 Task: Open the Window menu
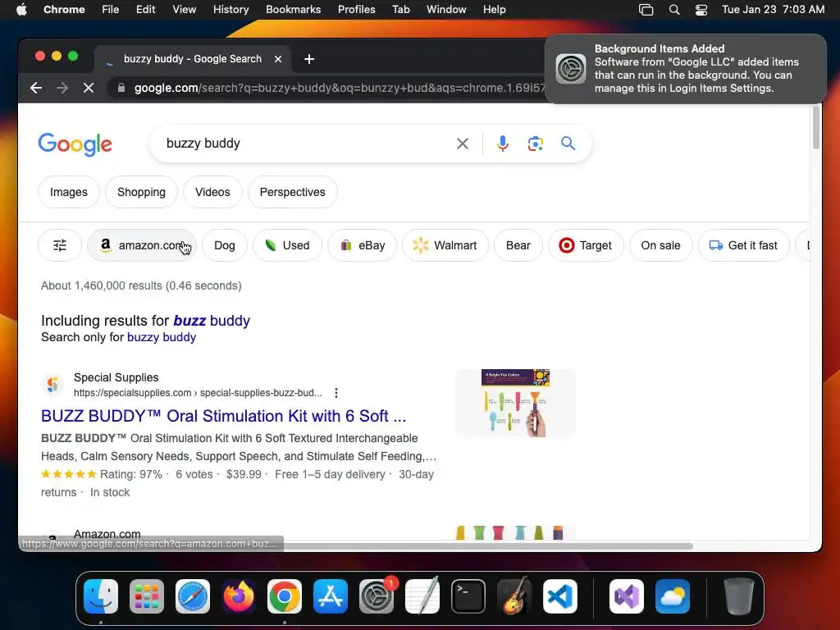[x=446, y=10]
